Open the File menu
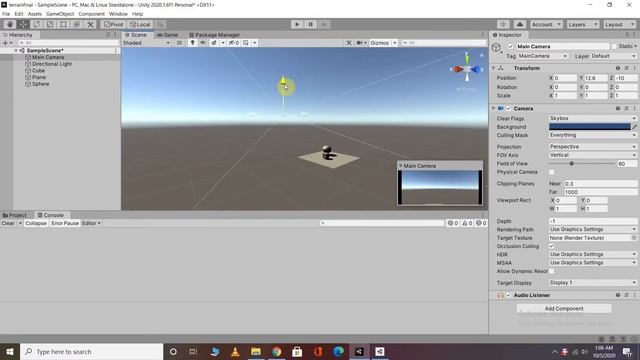Screen dimensions: 640x360 [x=6, y=14]
